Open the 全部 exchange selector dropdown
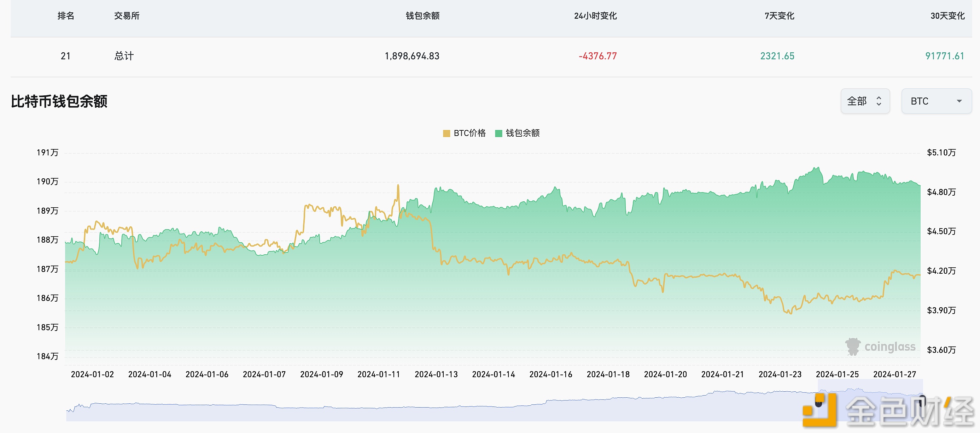The image size is (980, 433). click(865, 101)
